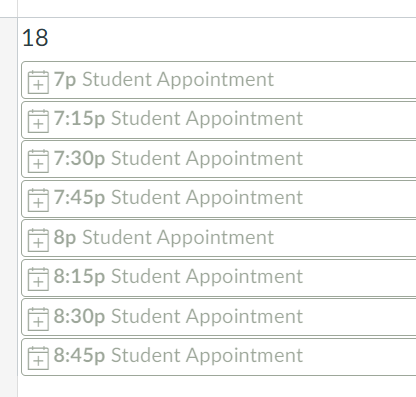The height and width of the screenshot is (397, 416).
Task: Open the 7p Student Appointment slot
Action: pyautogui.click(x=219, y=80)
